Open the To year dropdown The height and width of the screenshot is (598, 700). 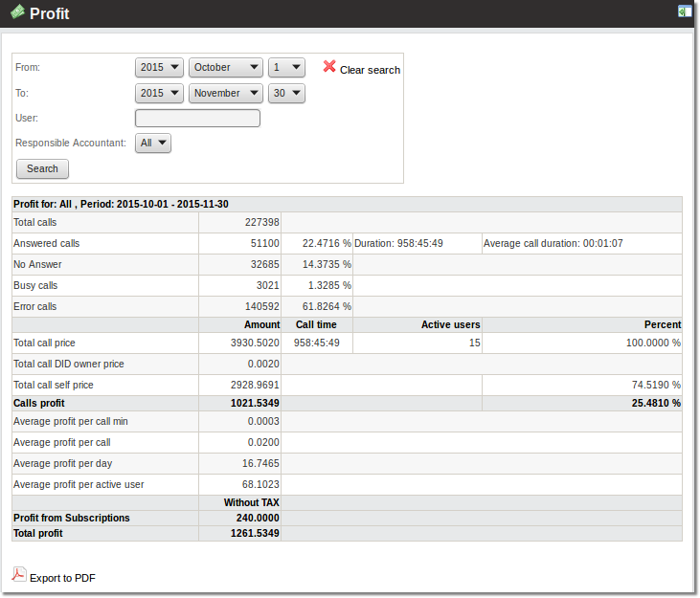[x=159, y=94]
